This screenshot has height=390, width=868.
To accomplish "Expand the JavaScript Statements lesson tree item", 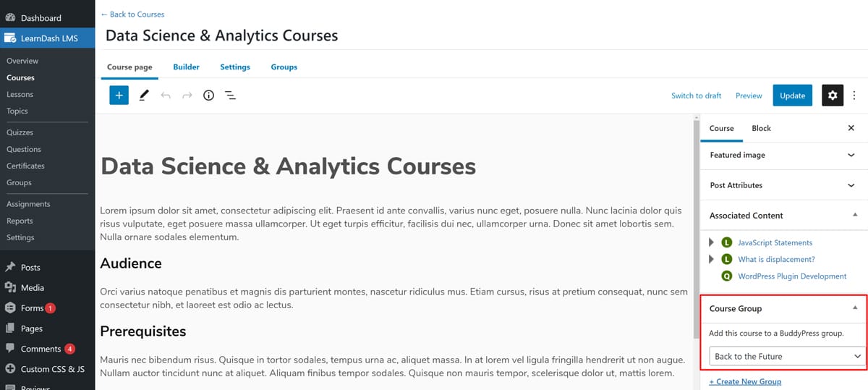I will 712,242.
